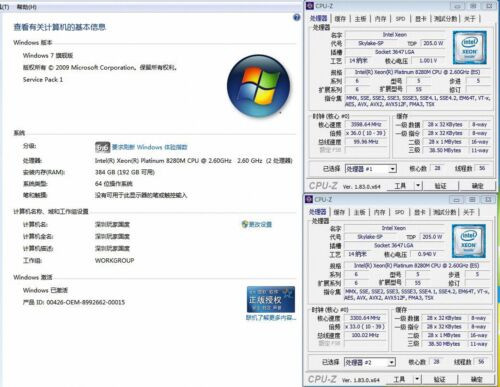Click multiplier value x 33.0 (10 - 39)
The image size is (500, 387).
(x=365, y=327)
